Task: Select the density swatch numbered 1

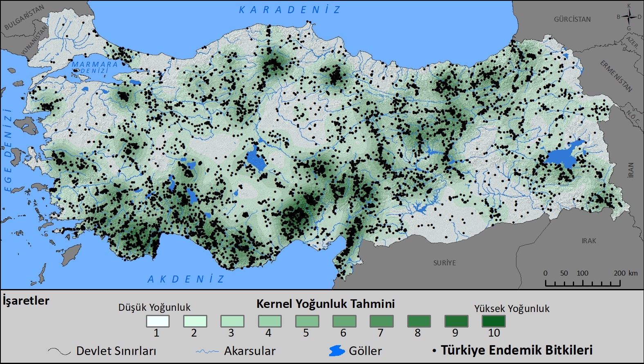Action: [x=157, y=321]
